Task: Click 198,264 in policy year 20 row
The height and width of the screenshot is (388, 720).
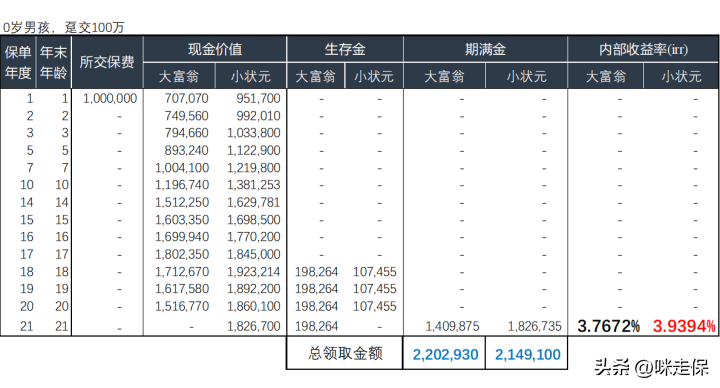Action: click(316, 306)
